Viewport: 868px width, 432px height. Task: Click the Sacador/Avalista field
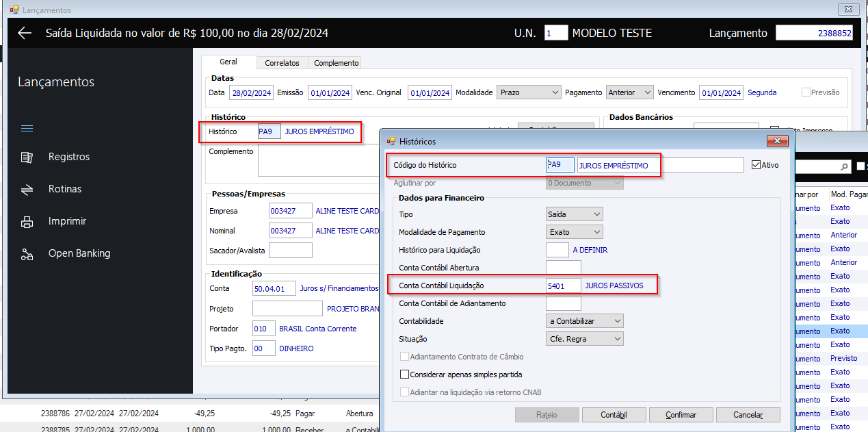pos(291,250)
